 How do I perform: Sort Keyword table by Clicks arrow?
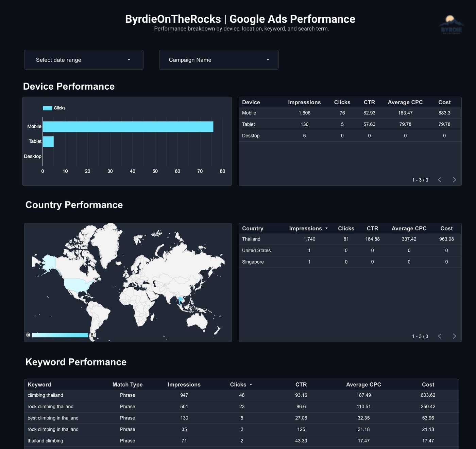[251, 385]
